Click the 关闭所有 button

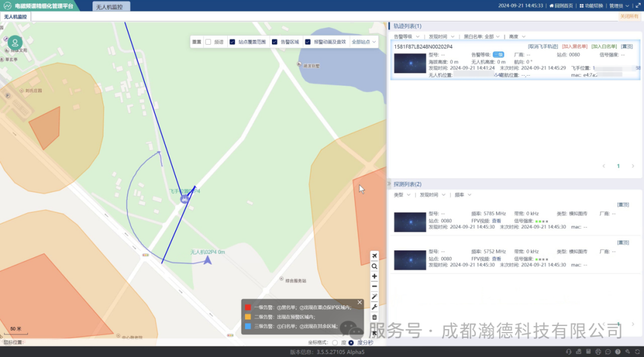(629, 17)
